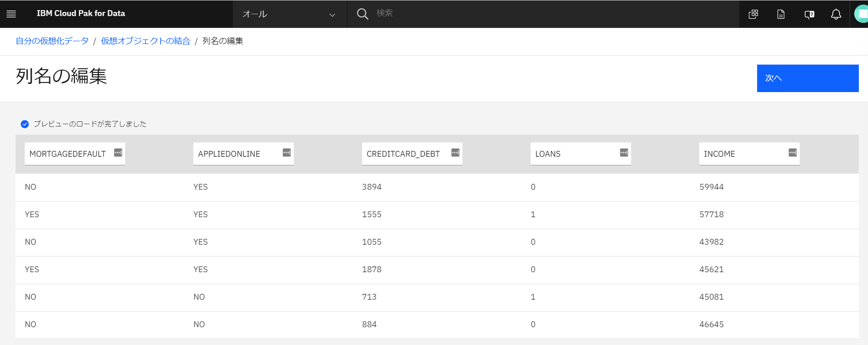Click the 列名の編集 breadcrumb item

pos(223,41)
